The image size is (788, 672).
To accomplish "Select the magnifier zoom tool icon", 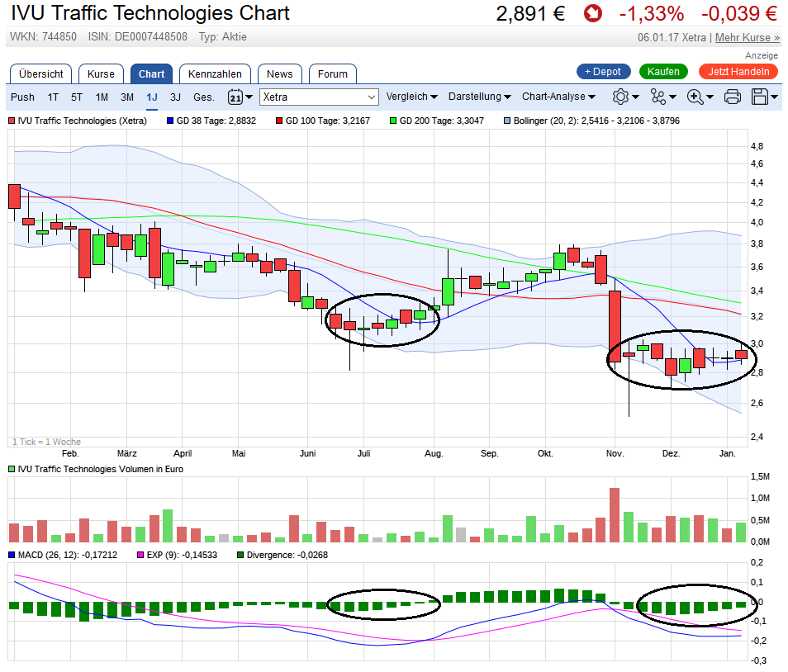I will click(x=695, y=97).
